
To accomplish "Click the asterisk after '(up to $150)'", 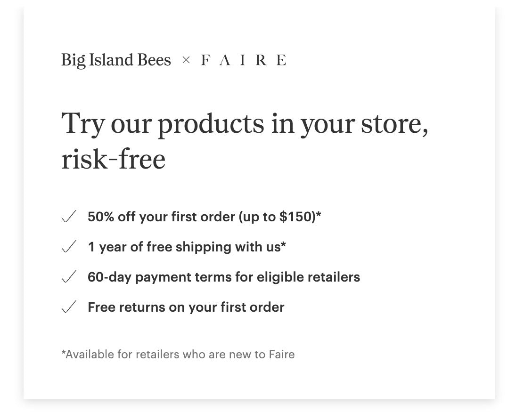I will click(x=319, y=214).
